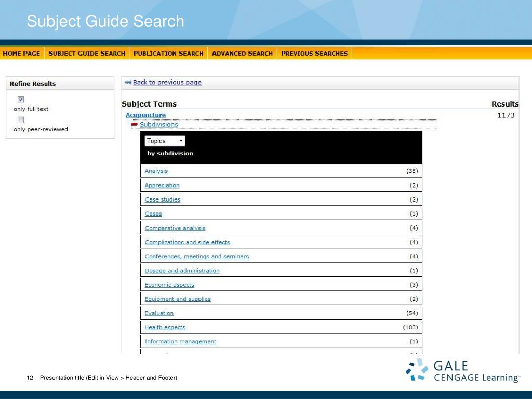Go to Home Page tab

pos(21,54)
